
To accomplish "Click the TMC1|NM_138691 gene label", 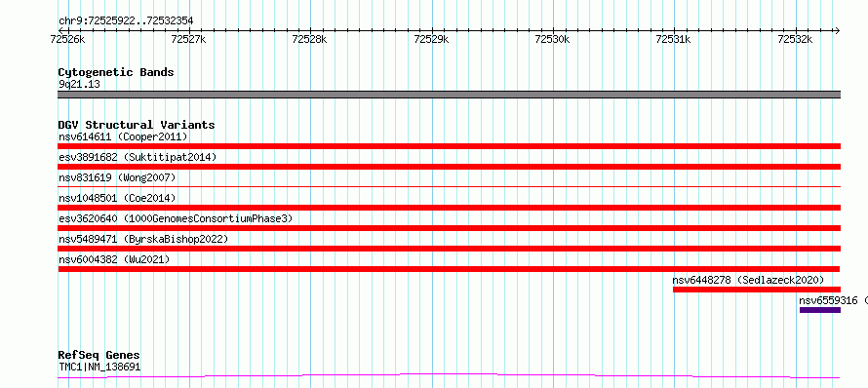I will pos(99,367).
